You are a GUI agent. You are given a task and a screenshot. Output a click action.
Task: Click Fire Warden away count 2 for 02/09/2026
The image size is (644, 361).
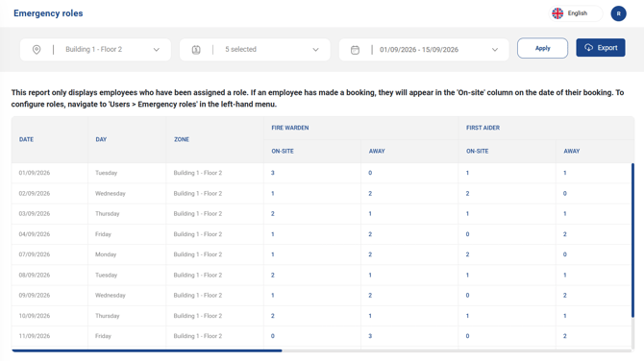[370, 193]
